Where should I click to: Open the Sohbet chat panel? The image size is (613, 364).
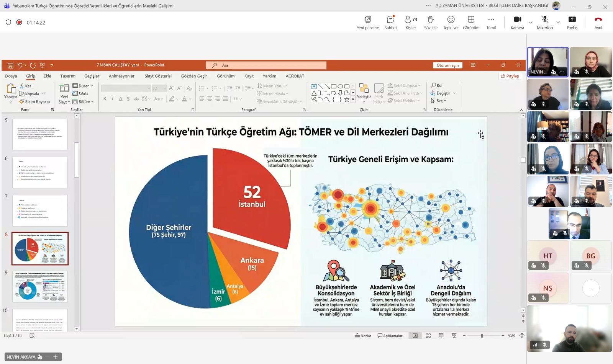coord(390,22)
